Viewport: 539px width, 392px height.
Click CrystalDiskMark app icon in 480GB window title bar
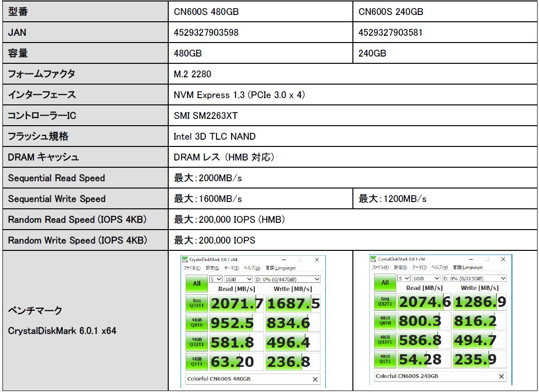[x=184, y=259]
